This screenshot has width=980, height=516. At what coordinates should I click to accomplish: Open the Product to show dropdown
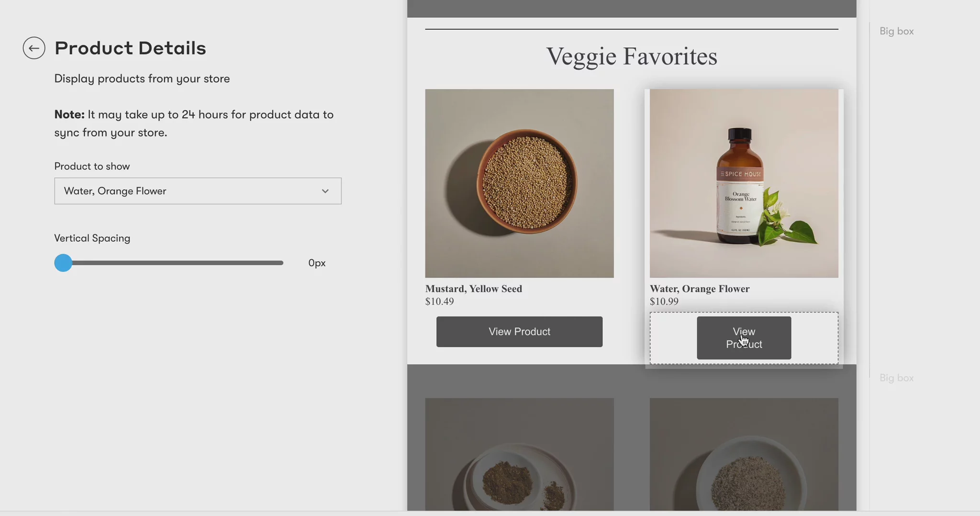pyautogui.click(x=198, y=191)
